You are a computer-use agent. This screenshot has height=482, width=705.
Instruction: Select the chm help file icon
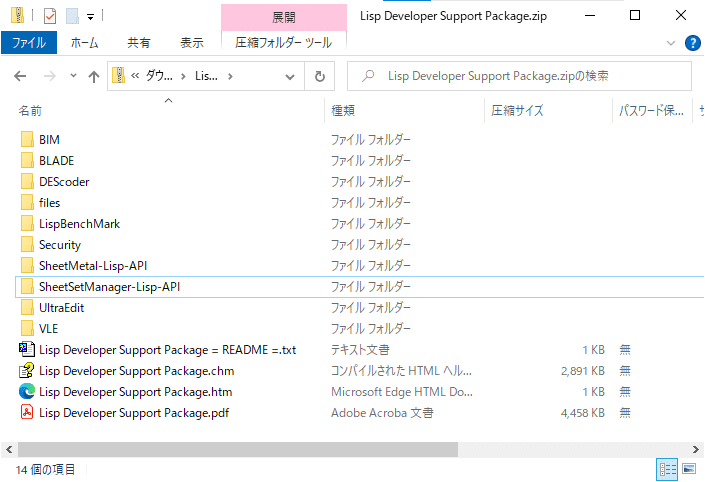click(x=27, y=370)
